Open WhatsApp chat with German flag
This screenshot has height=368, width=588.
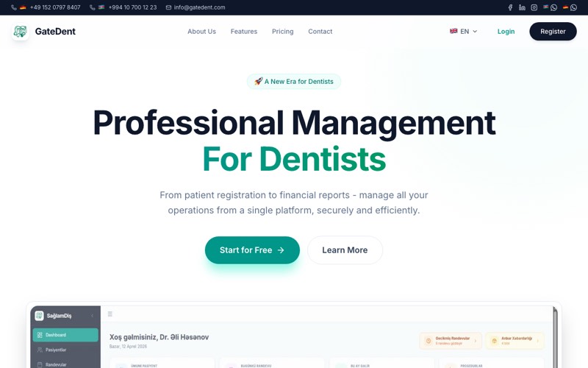[570, 7]
